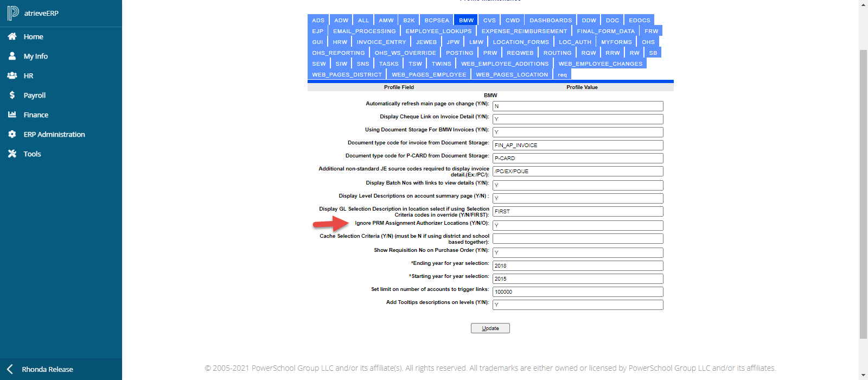Open the WEB_PAGES_EMPLOYEE tab

click(429, 74)
